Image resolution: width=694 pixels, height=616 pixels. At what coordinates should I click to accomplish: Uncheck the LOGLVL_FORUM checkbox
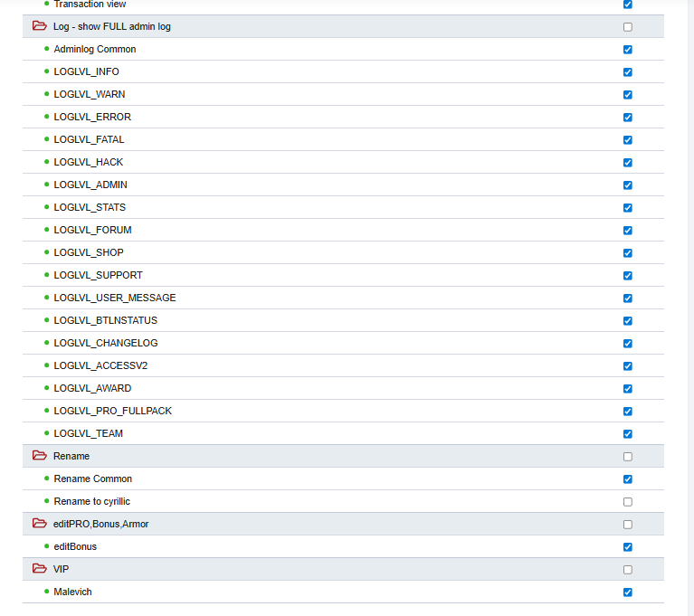point(628,230)
